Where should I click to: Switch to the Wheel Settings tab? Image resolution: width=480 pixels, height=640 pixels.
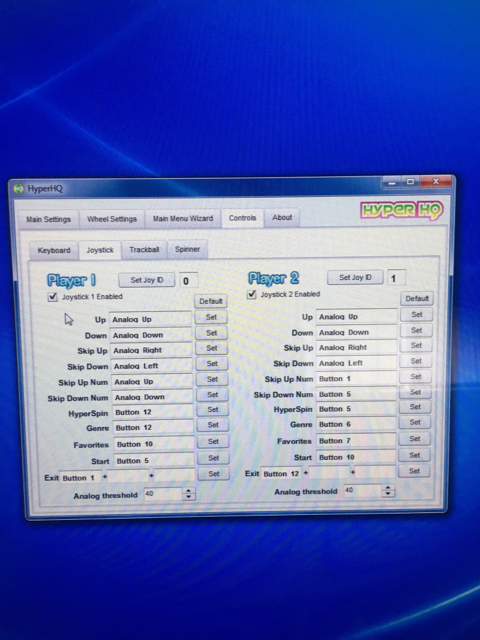(112, 219)
